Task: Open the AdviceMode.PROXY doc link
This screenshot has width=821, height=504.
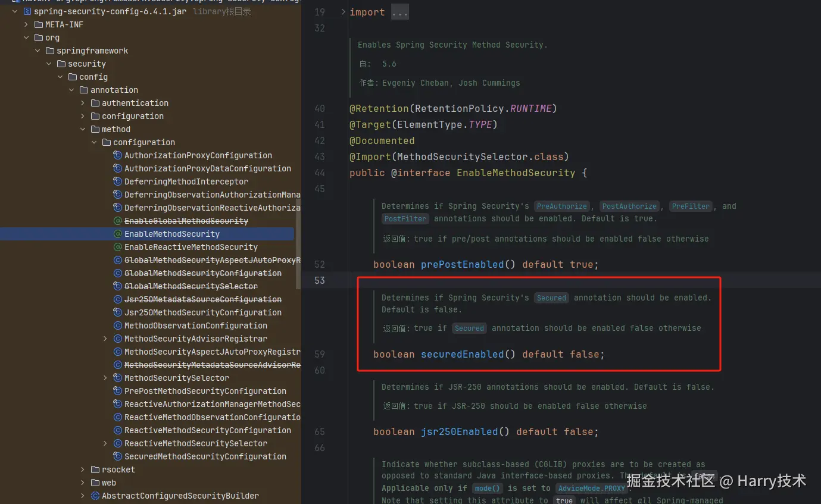Action: [x=592, y=489]
